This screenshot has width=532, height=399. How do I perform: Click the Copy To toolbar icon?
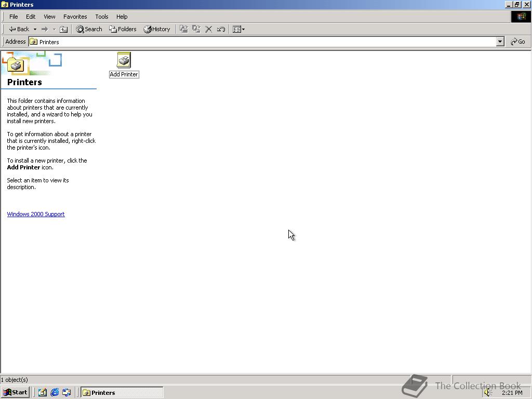coord(196,29)
